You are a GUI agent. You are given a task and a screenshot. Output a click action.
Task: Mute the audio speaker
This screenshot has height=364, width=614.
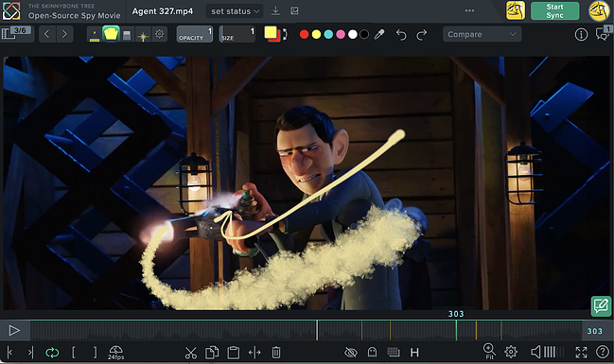pos(535,352)
